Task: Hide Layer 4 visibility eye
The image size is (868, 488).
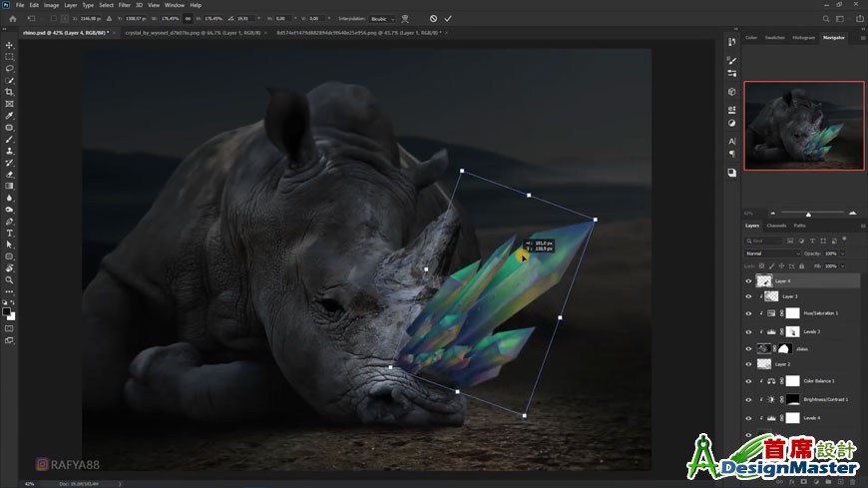Action: tap(748, 281)
